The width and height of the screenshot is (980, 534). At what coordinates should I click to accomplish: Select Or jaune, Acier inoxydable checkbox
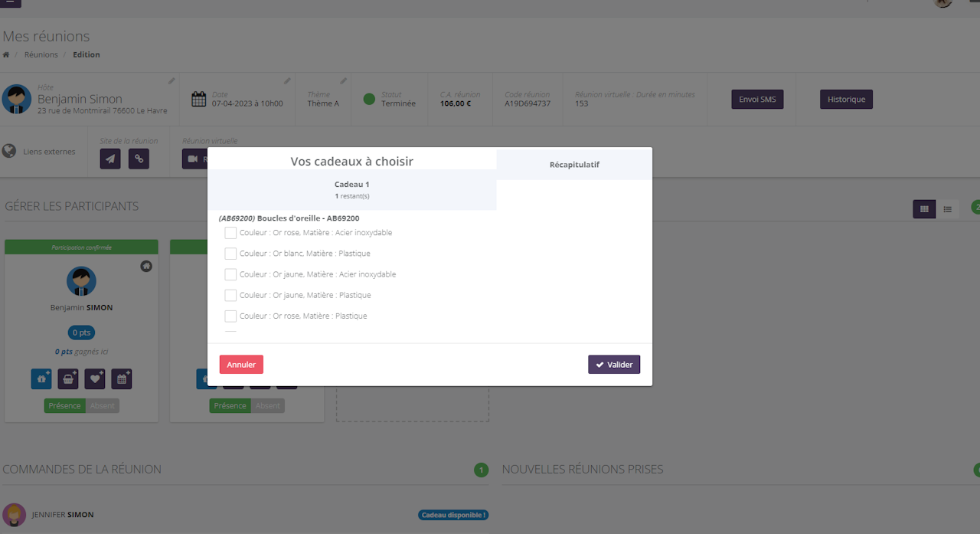click(230, 274)
